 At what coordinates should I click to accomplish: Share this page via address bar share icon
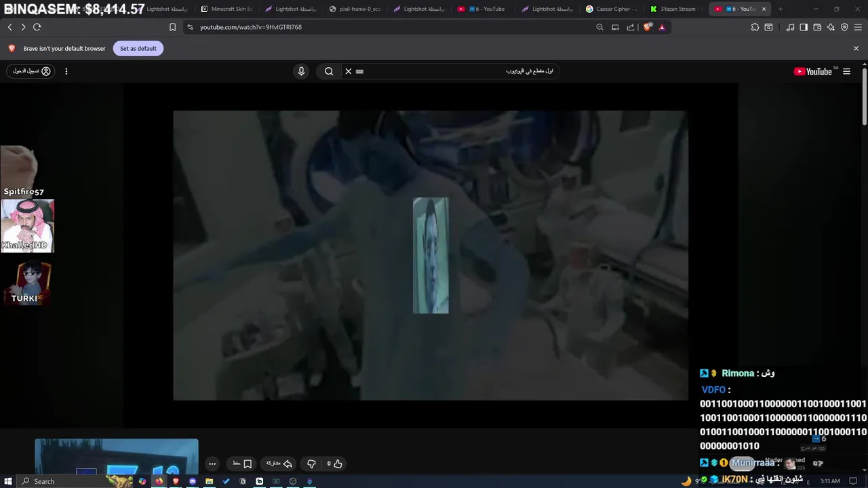(x=631, y=27)
